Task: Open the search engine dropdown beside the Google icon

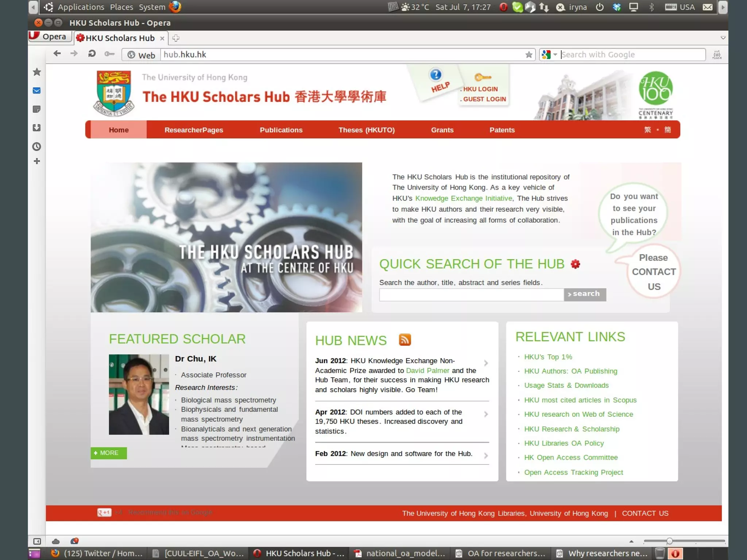Action: (x=555, y=55)
